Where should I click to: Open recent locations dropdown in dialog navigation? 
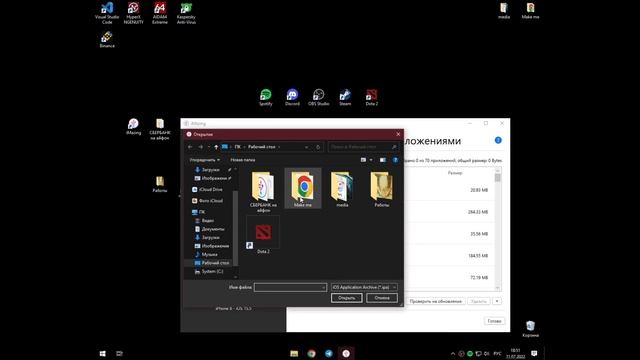click(209, 147)
